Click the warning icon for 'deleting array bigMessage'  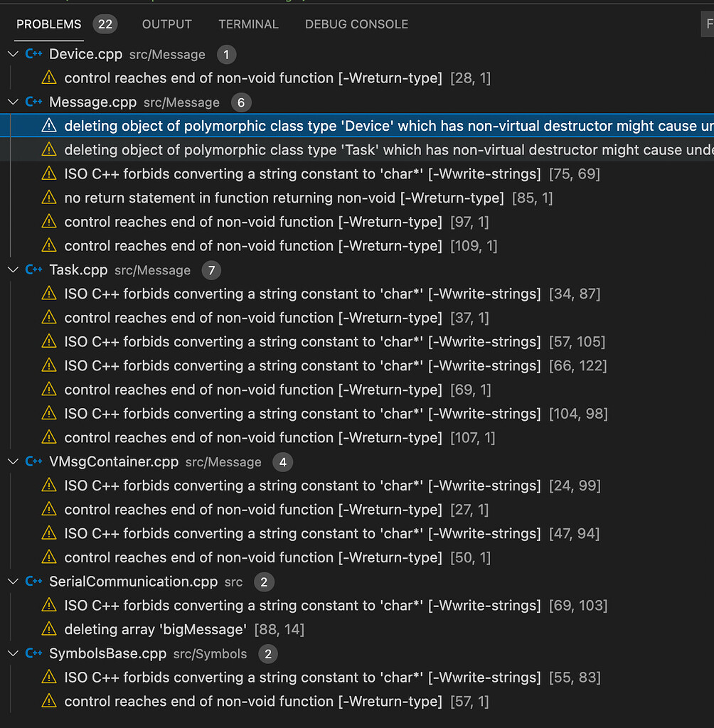tap(49, 629)
